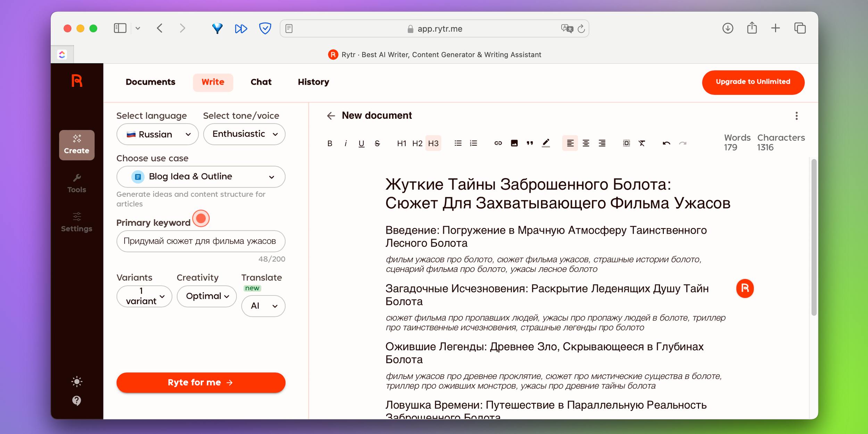Click the select all icon
Viewport: 868px width, 434px height.
pyautogui.click(x=626, y=143)
